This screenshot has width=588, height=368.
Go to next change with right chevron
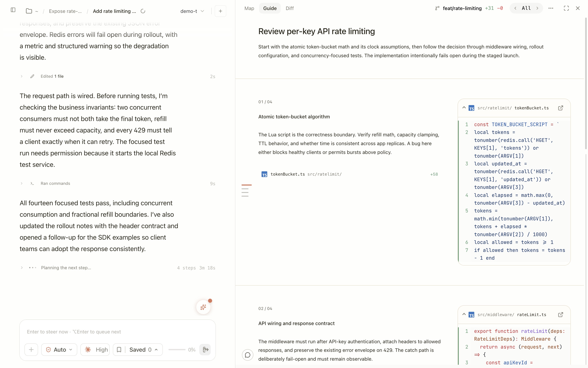[x=537, y=8]
